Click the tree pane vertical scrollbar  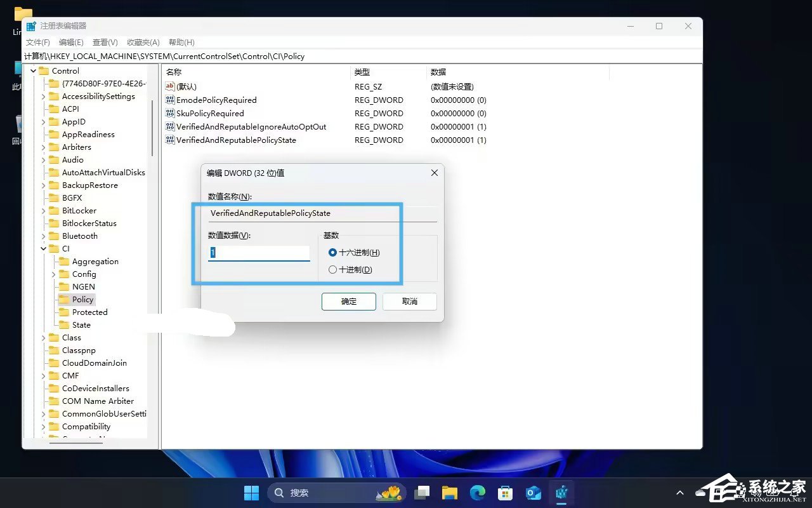click(x=152, y=127)
